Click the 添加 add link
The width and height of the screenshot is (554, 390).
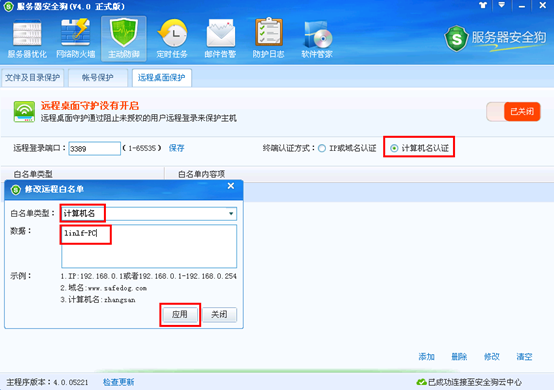tap(426, 357)
